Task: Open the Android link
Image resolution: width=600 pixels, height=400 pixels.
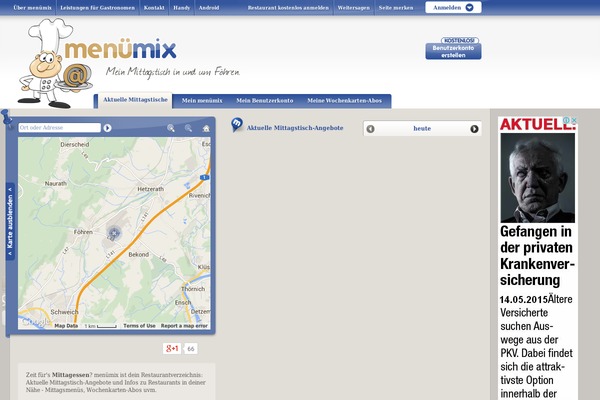Action: point(209,8)
